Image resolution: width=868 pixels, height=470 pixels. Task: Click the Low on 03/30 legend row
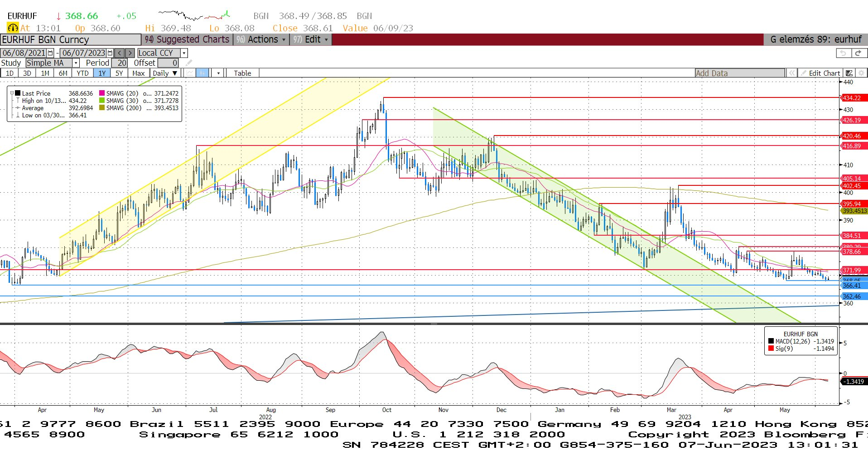pyautogui.click(x=54, y=115)
